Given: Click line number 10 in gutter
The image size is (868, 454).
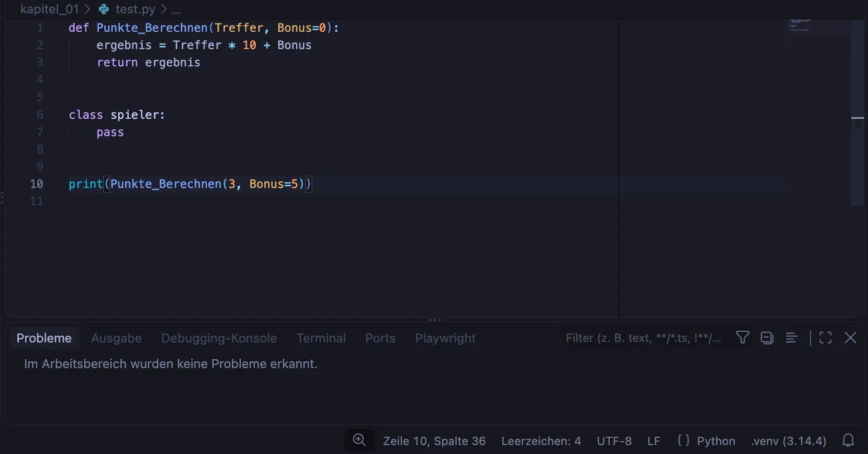Looking at the screenshot, I should (x=37, y=184).
